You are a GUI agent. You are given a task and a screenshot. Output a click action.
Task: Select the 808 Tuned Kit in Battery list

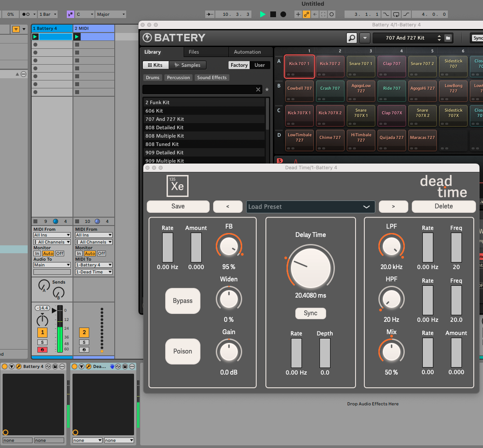point(205,144)
